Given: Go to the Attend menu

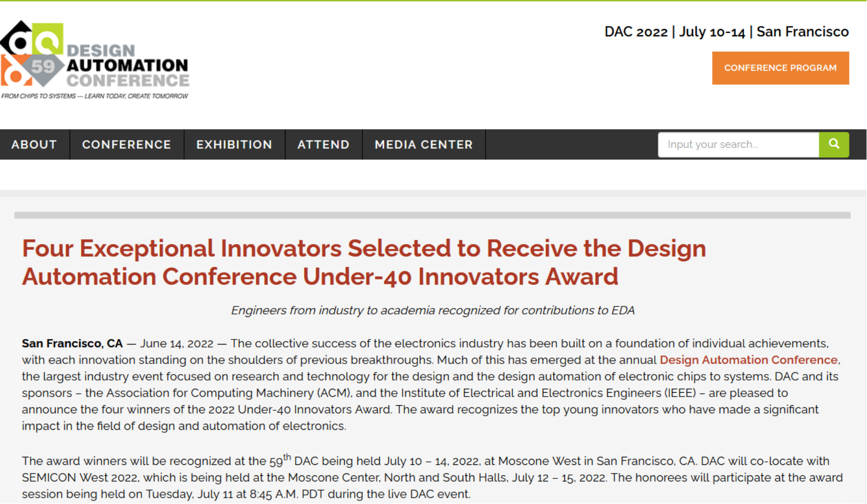Looking at the screenshot, I should (x=323, y=144).
